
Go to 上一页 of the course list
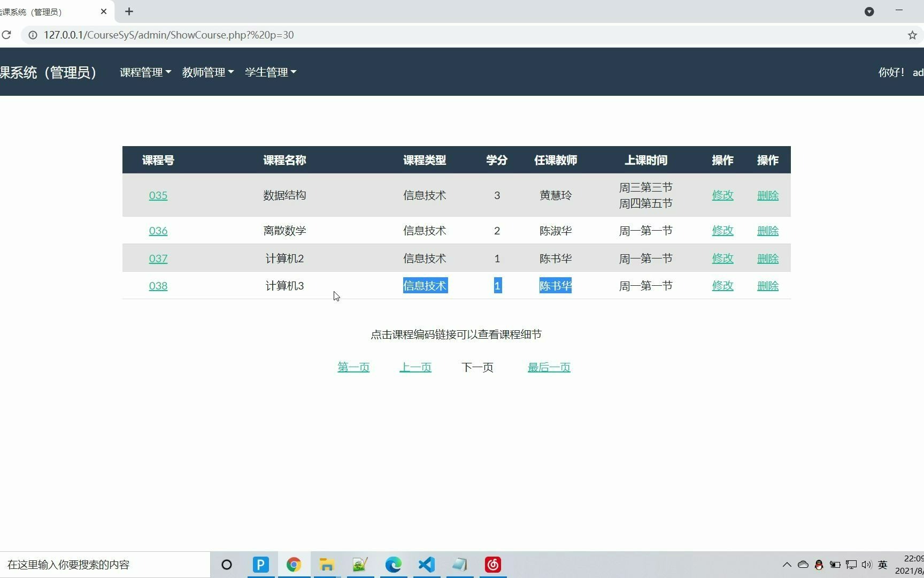click(415, 367)
